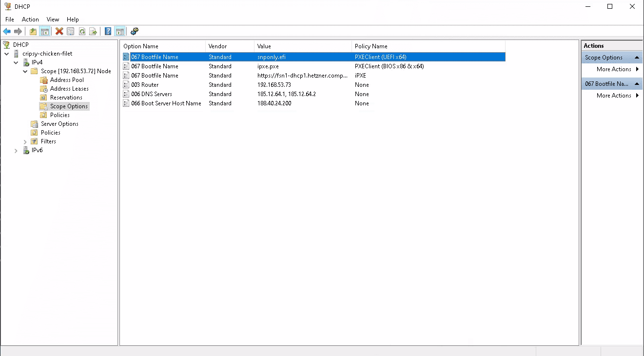The width and height of the screenshot is (644, 356).
Task: Click the Forward navigation arrow icon
Action: pos(18,31)
